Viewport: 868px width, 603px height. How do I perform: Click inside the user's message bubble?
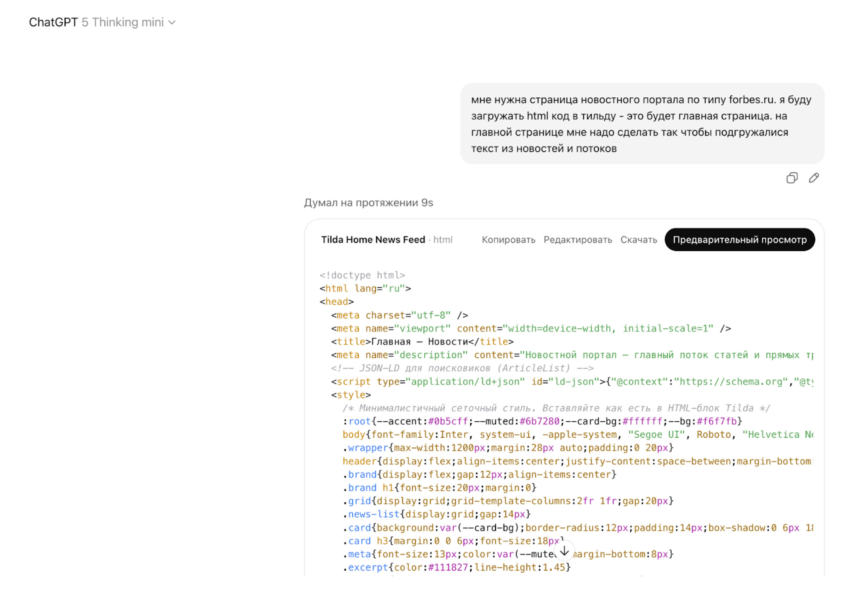pos(642,124)
